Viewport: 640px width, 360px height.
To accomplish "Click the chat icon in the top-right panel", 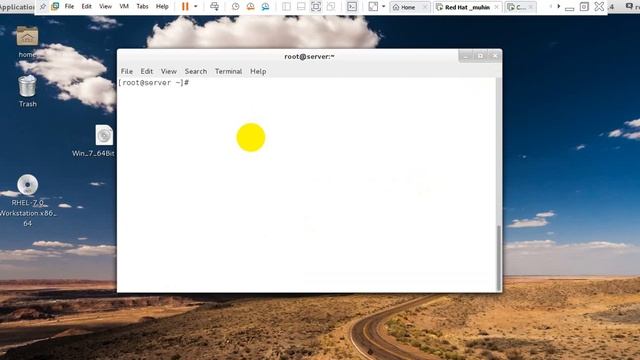I will coord(629,6).
